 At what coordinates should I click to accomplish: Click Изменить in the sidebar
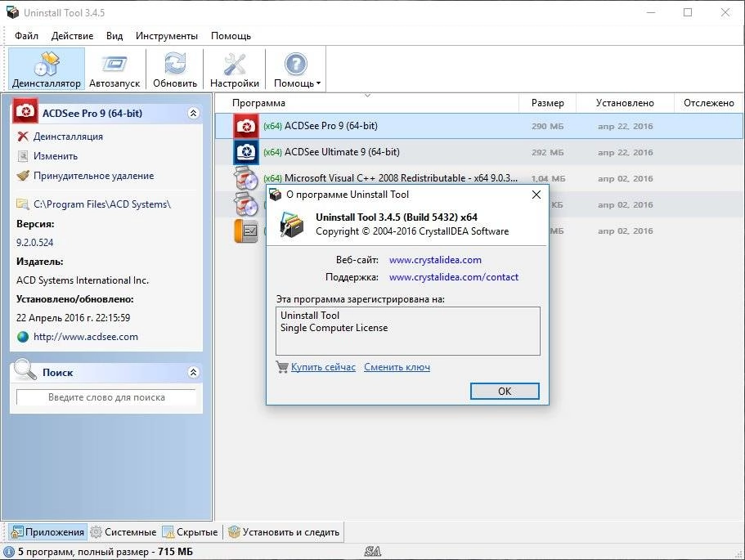tap(56, 156)
